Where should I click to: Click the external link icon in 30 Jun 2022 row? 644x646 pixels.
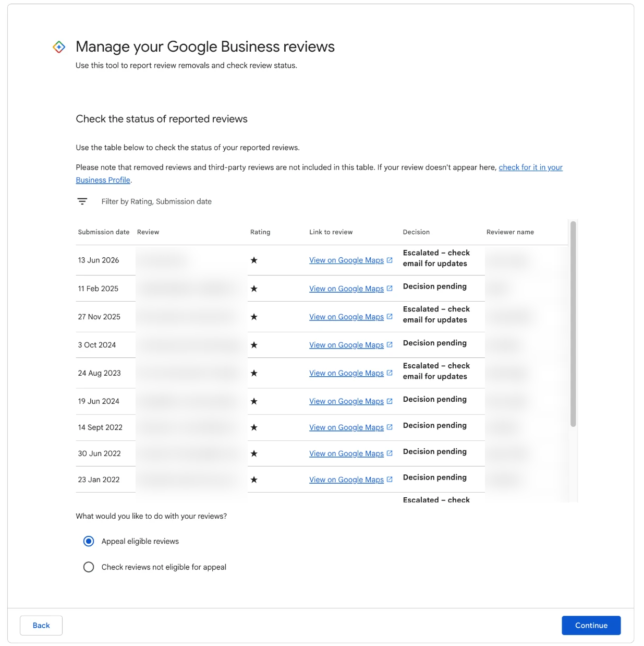coord(390,453)
